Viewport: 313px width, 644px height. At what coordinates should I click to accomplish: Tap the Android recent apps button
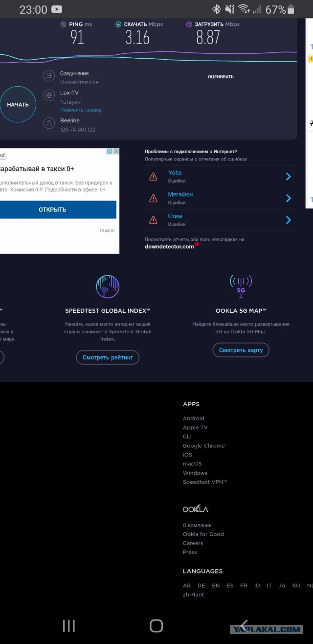click(x=69, y=625)
